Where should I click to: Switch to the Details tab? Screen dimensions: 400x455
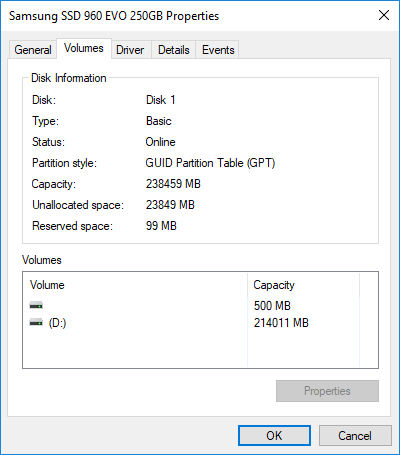click(x=174, y=50)
